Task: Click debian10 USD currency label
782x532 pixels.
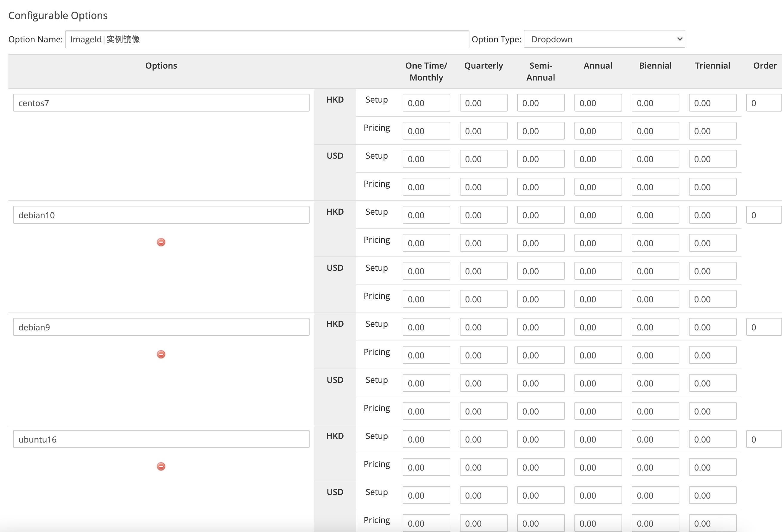Action: (335, 268)
